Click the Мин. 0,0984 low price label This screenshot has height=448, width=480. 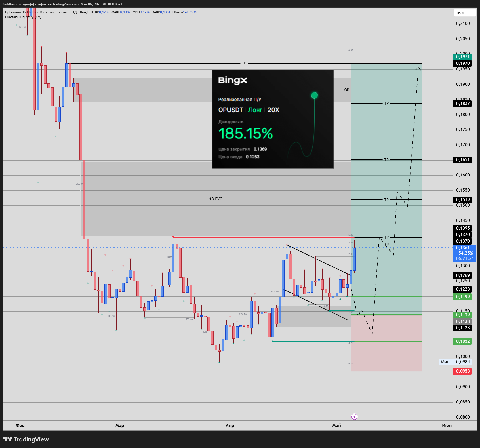pyautogui.click(x=456, y=362)
